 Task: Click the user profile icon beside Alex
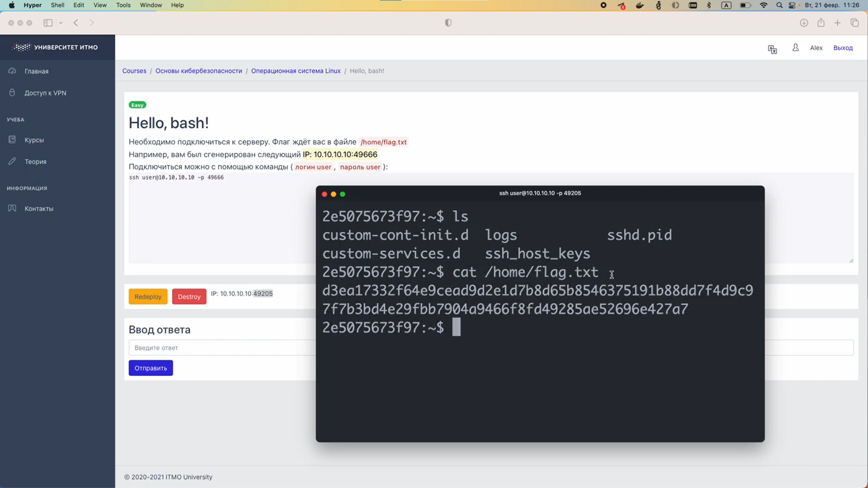(796, 47)
